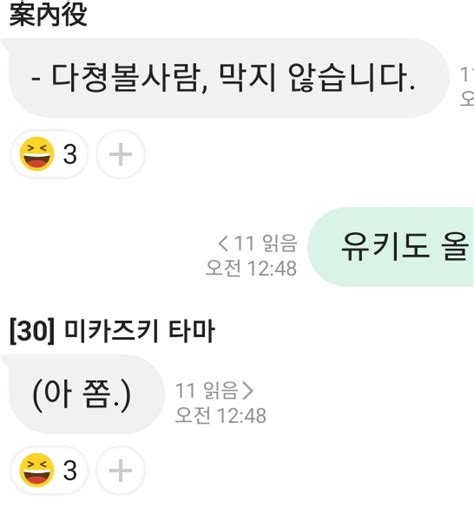Click timestamp 오전 12:48 left of green bubble
Screen dimensions: 474x513
click(x=251, y=268)
